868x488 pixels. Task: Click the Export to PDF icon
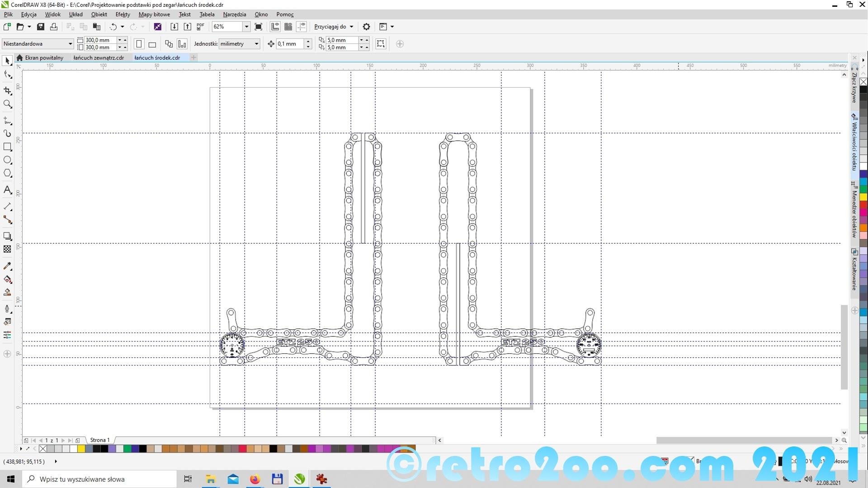(200, 27)
